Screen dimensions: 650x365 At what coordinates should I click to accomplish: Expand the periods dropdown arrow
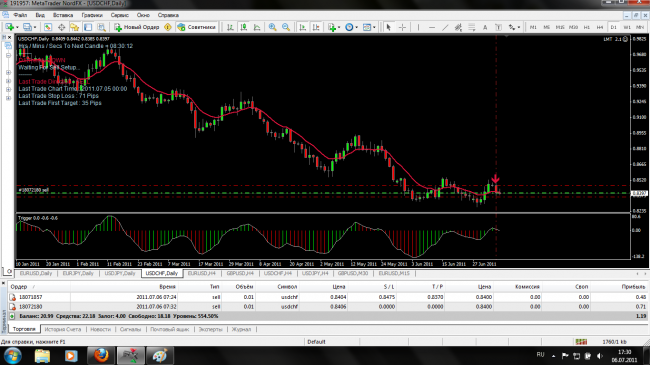357,27
